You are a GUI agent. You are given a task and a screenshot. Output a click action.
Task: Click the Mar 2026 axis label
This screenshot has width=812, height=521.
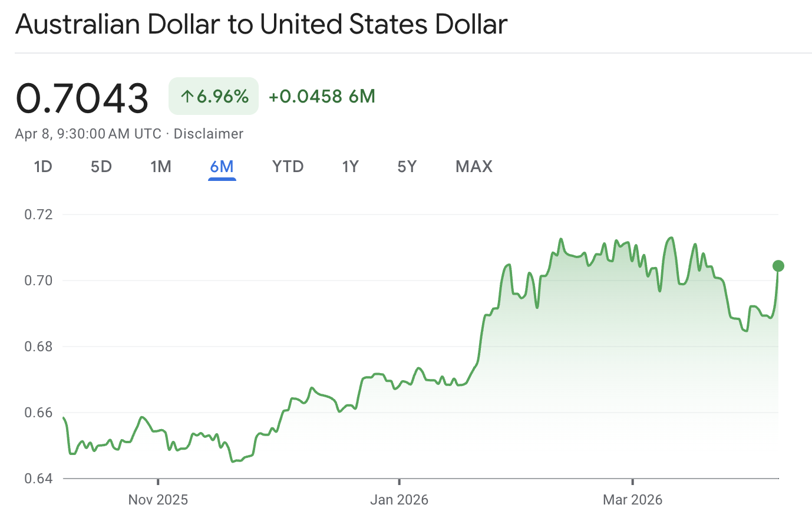coord(632,499)
